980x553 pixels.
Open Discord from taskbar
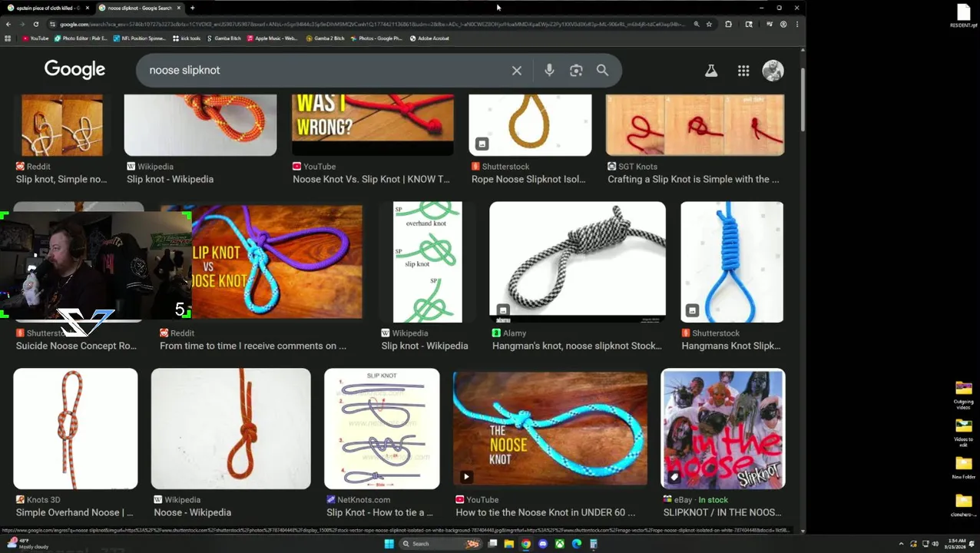(543, 544)
